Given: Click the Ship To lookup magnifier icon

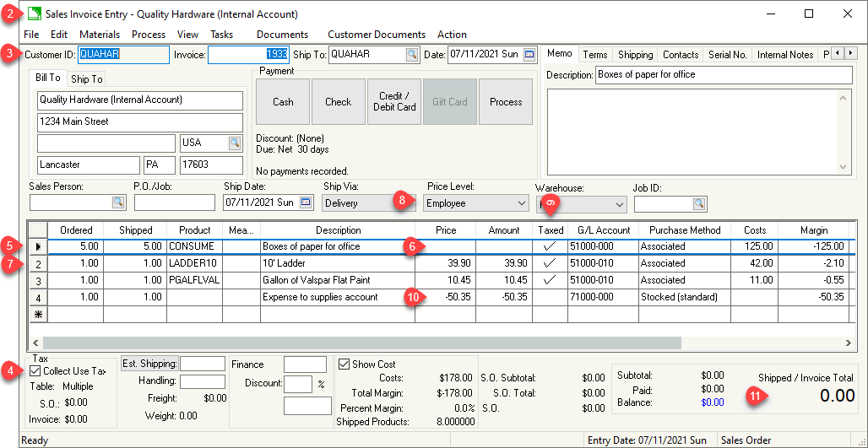Looking at the screenshot, I should coord(411,55).
